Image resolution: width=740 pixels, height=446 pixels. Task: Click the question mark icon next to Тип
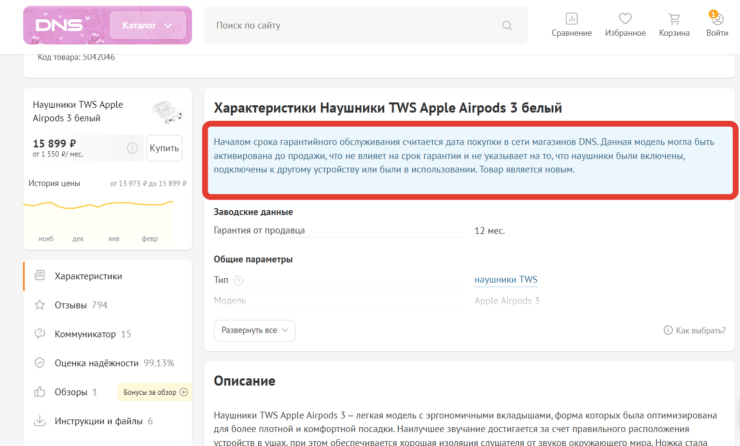pyautogui.click(x=238, y=280)
